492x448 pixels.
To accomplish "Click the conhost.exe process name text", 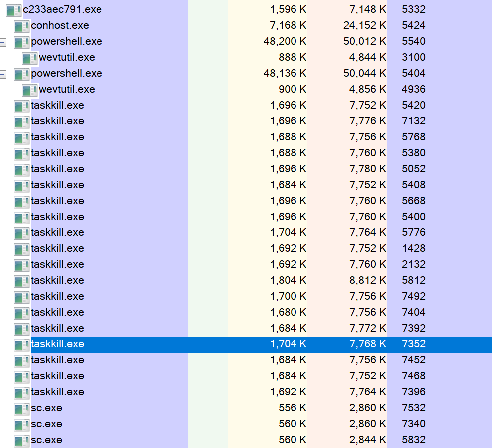I will [x=57, y=25].
